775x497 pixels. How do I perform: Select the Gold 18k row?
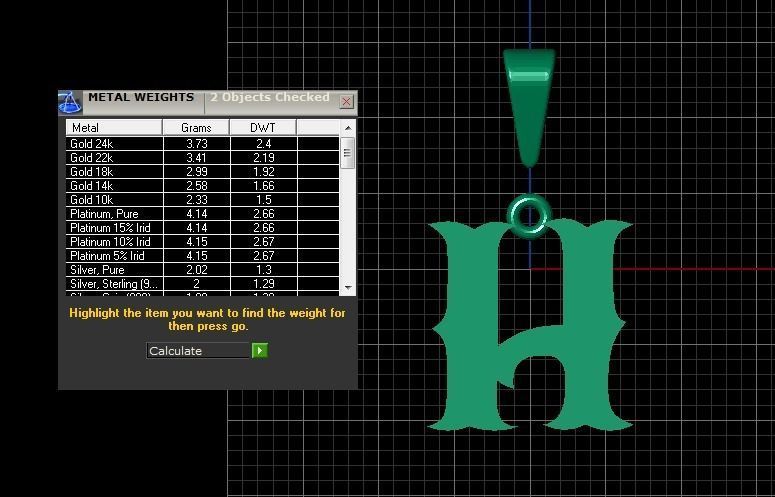coord(203,171)
